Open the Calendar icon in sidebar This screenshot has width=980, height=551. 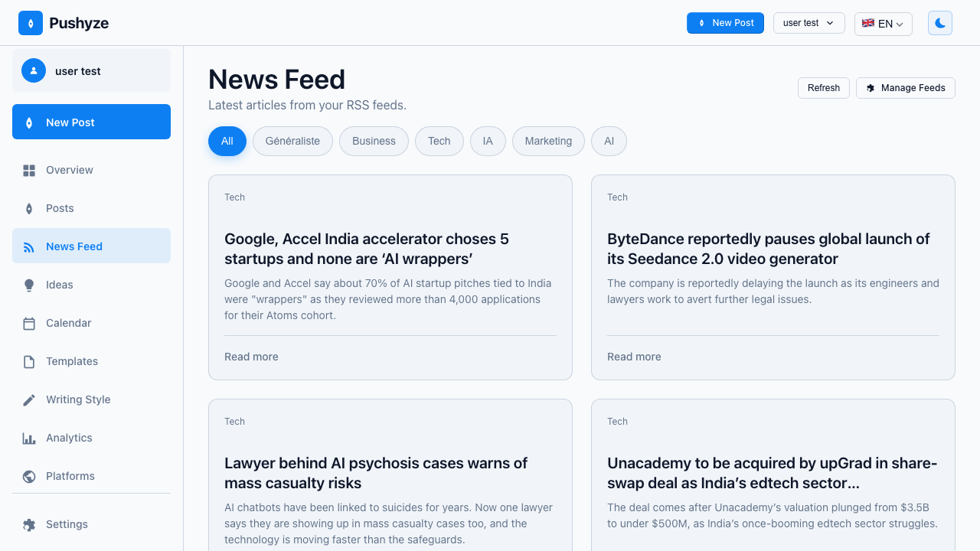click(x=29, y=323)
